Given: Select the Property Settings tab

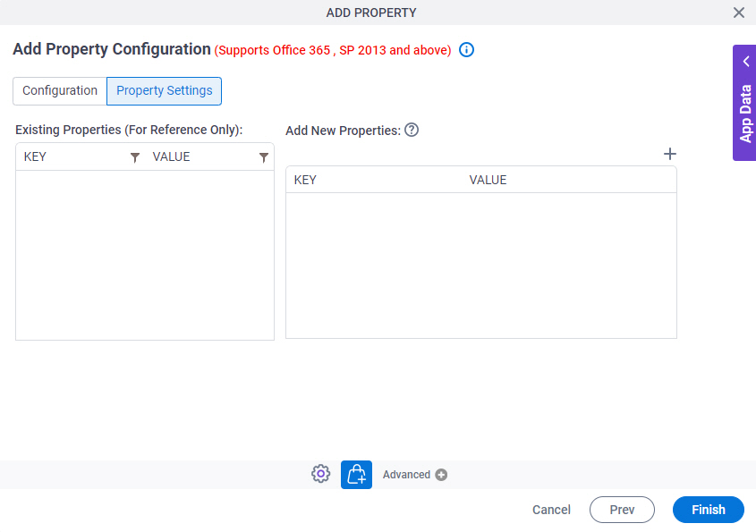Looking at the screenshot, I should [x=164, y=90].
